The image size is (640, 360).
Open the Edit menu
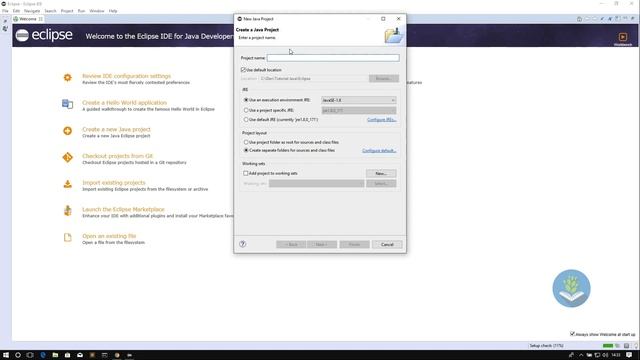16,11
